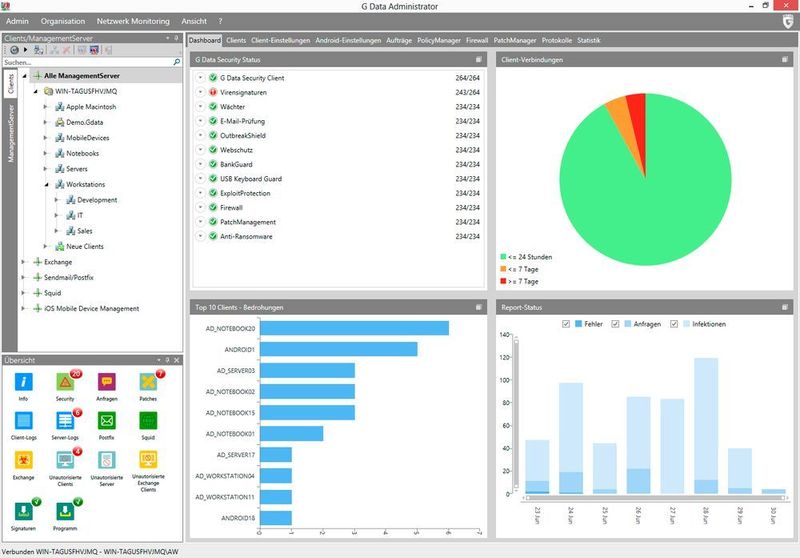Open the Server-Logs icon
The width and height of the screenshot is (800, 558).
pyautogui.click(x=65, y=421)
